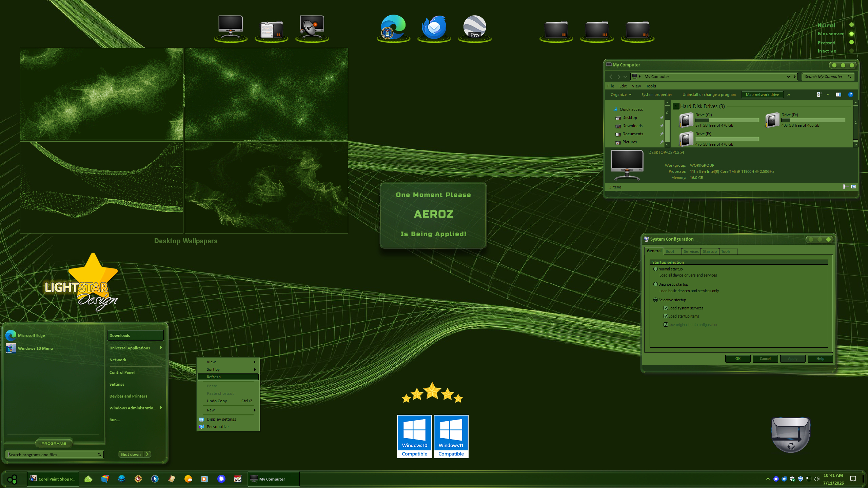Image resolution: width=868 pixels, height=488 pixels.
Task: Open the Thunderbird desktop icon
Action: (x=434, y=27)
